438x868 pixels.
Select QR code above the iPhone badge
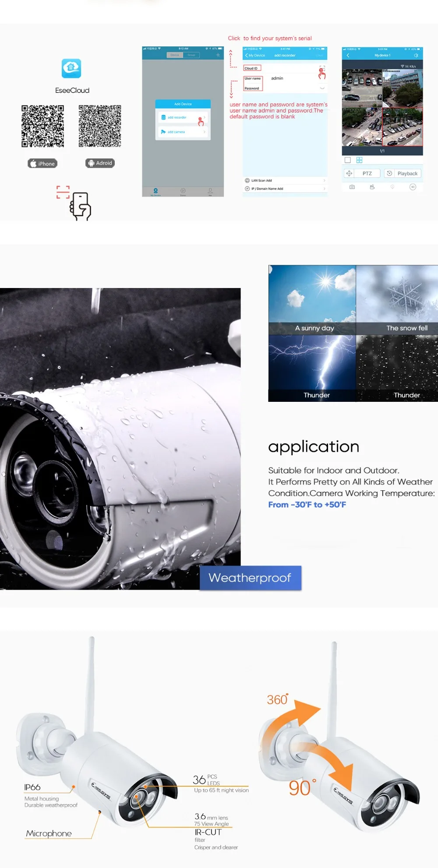(x=42, y=126)
